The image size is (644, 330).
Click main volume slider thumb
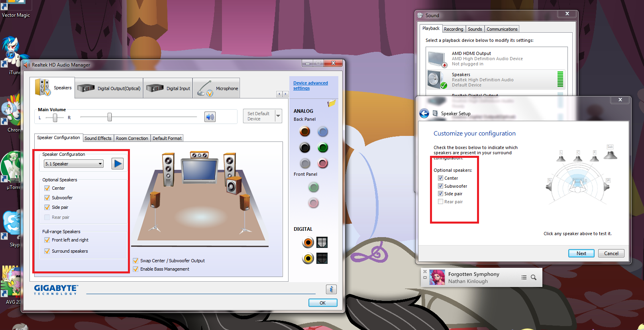110,117
